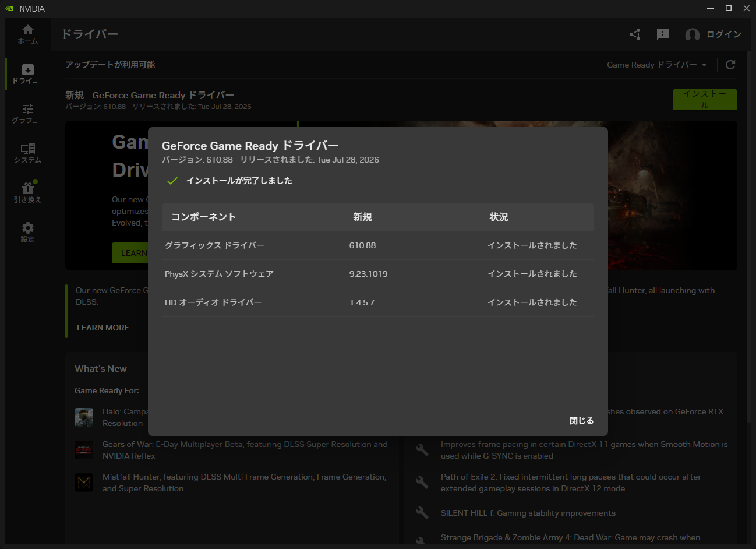Click version value 9.23.1019
The width and height of the screenshot is (756, 549).
click(x=368, y=274)
